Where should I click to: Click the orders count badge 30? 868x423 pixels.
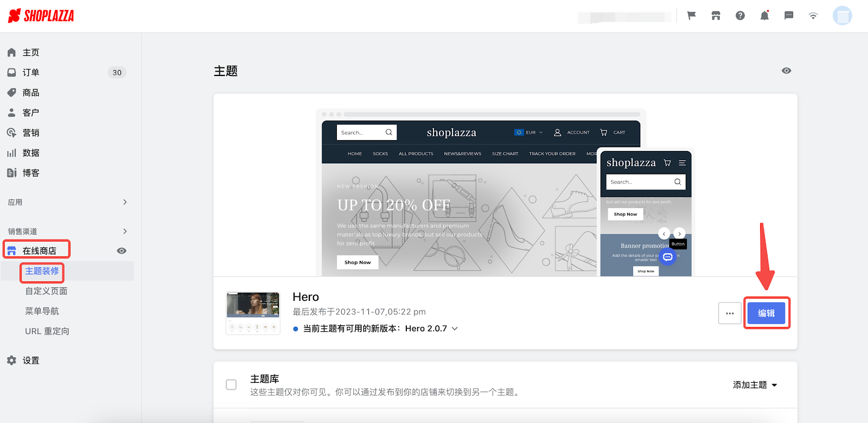click(x=117, y=72)
